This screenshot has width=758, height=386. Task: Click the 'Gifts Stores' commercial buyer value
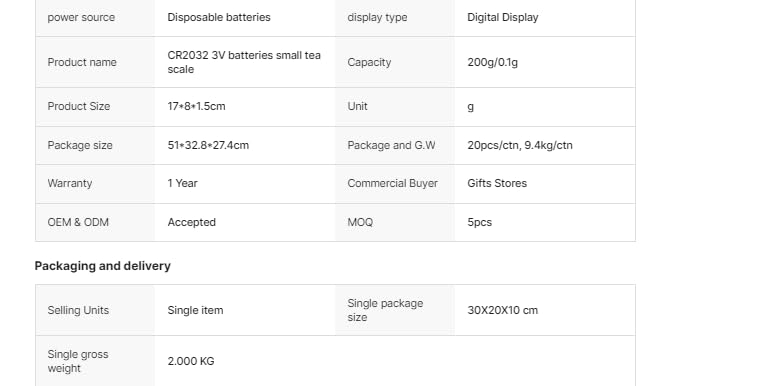tap(497, 183)
